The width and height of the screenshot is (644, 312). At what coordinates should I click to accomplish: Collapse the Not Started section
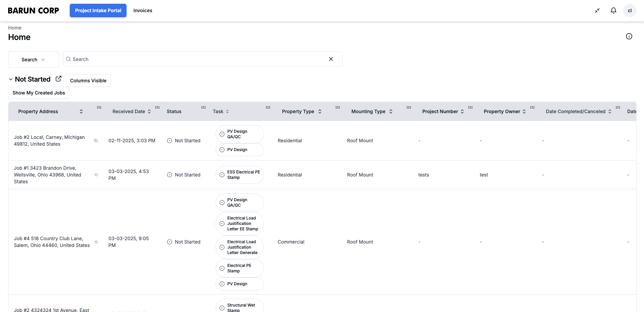click(x=11, y=79)
